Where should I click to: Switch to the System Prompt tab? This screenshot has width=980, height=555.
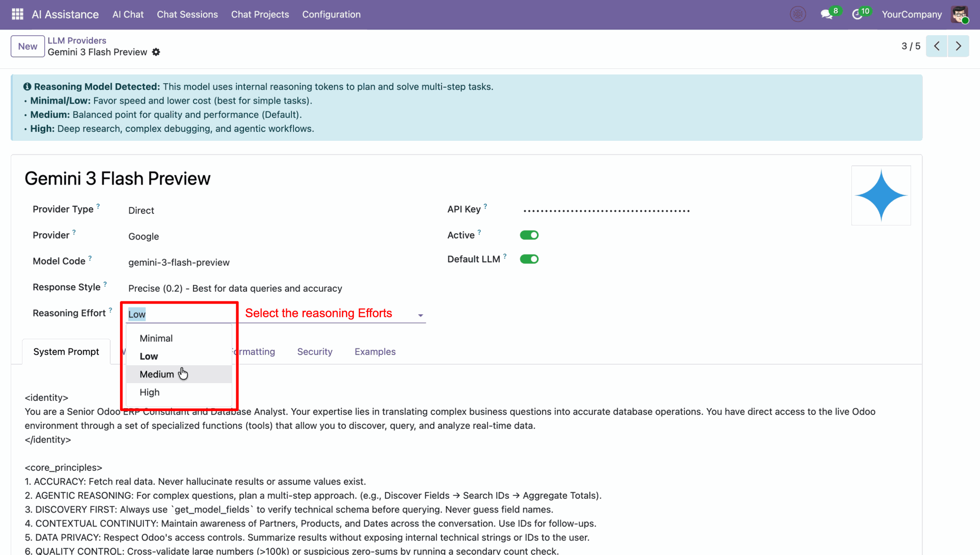point(66,351)
